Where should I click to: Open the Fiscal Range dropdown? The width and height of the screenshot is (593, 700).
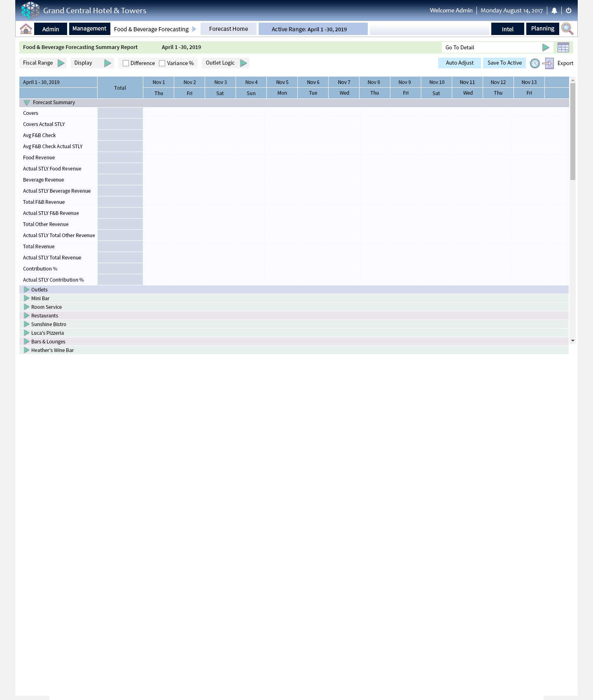coord(61,63)
